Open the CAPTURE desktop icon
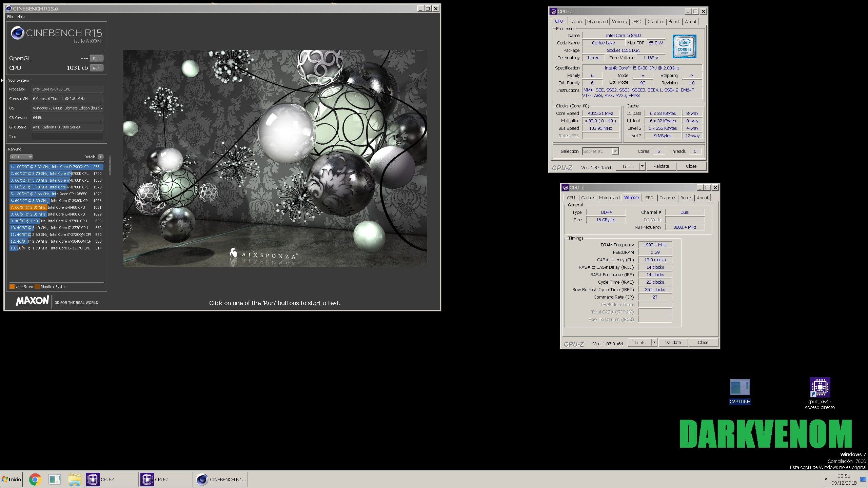 pyautogui.click(x=739, y=391)
